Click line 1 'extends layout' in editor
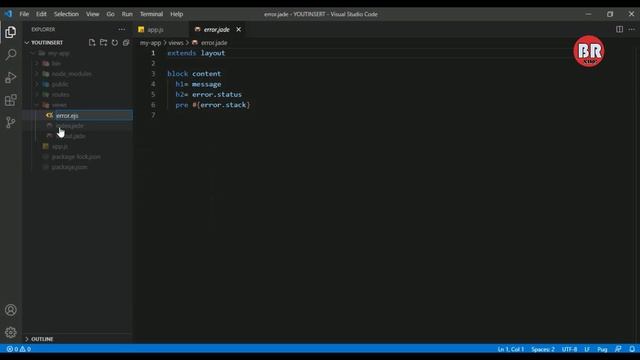640x360 pixels. tap(196, 53)
